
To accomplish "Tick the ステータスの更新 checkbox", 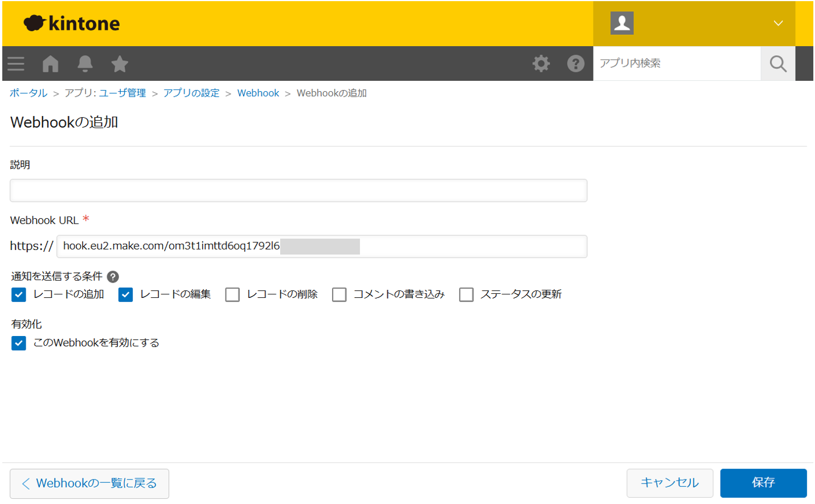I will click(x=466, y=294).
